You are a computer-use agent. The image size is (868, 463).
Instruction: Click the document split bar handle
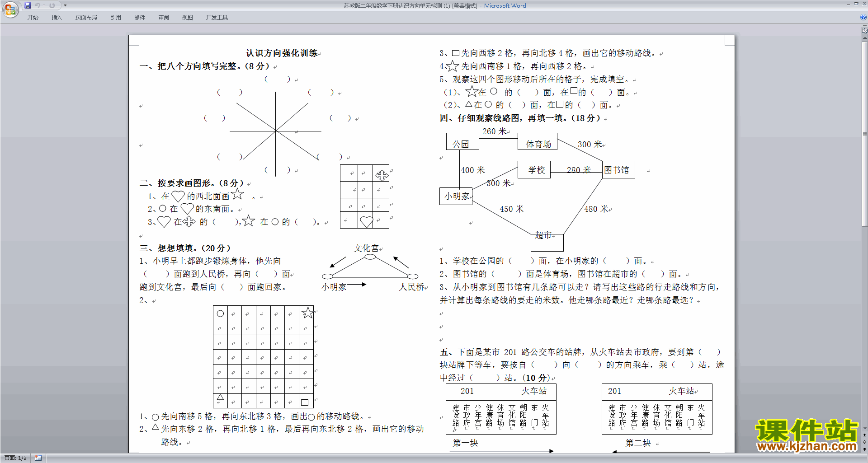point(864,25)
